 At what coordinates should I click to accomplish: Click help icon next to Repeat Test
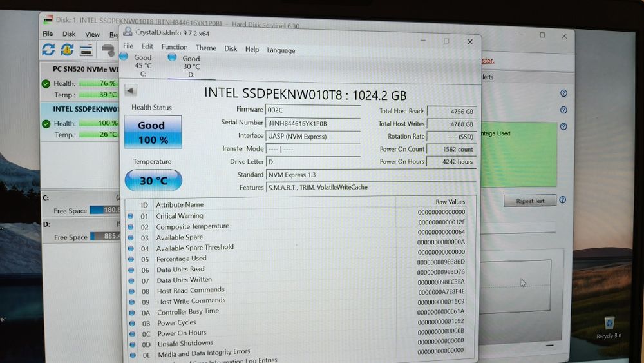(x=563, y=200)
